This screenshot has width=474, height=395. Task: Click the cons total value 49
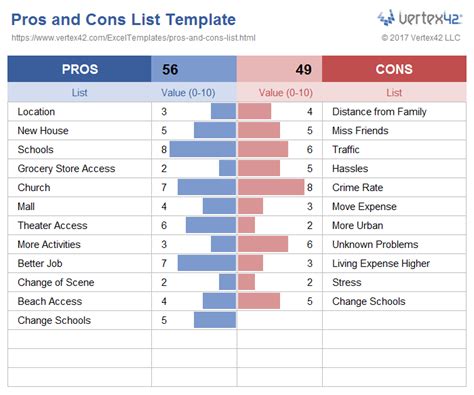pos(303,70)
